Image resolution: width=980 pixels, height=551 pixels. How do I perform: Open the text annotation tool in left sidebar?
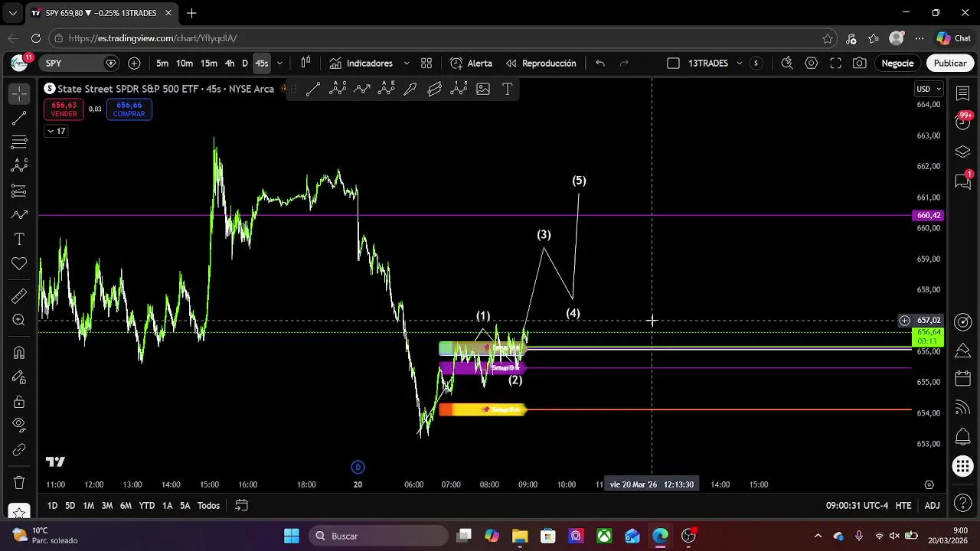[19, 240]
